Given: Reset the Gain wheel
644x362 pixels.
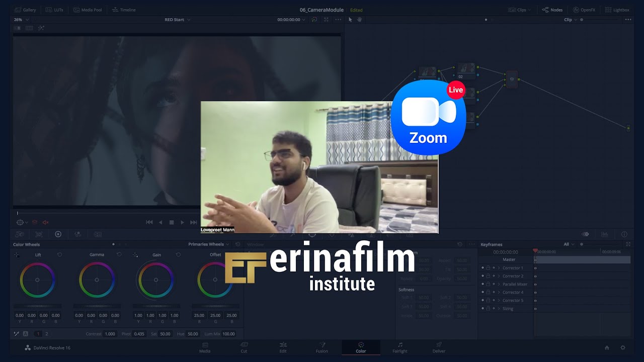Looking at the screenshot, I should point(178,254).
